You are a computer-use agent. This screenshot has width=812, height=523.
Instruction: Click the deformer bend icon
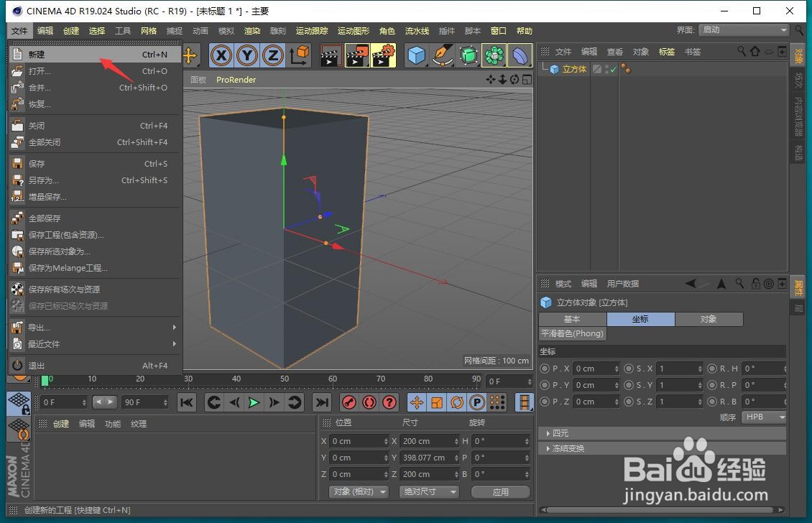(x=520, y=55)
